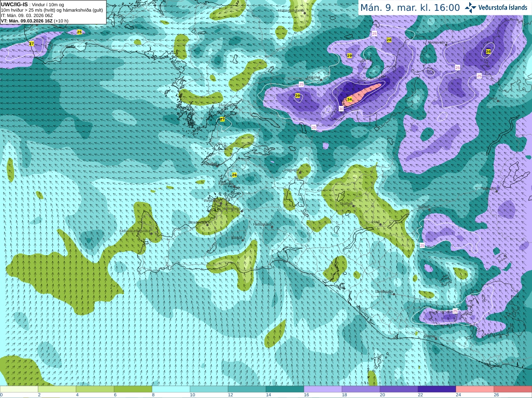Click the Setur station label
This screenshot has width=532, height=398.
pos(493,98)
